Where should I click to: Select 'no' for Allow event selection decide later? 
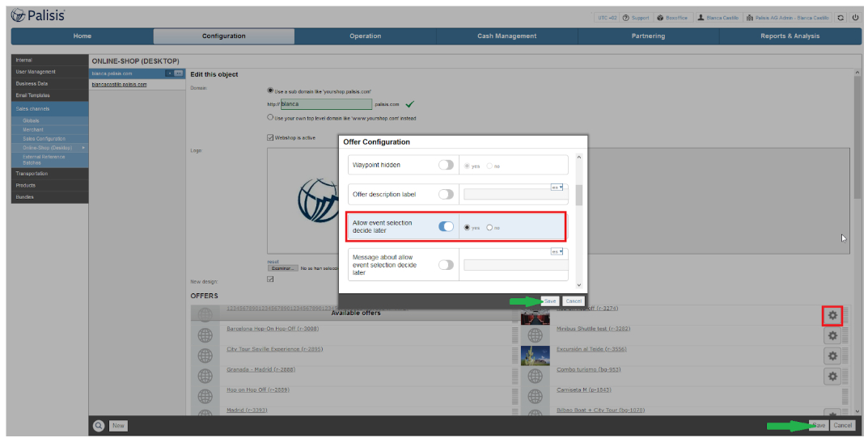[x=489, y=227]
